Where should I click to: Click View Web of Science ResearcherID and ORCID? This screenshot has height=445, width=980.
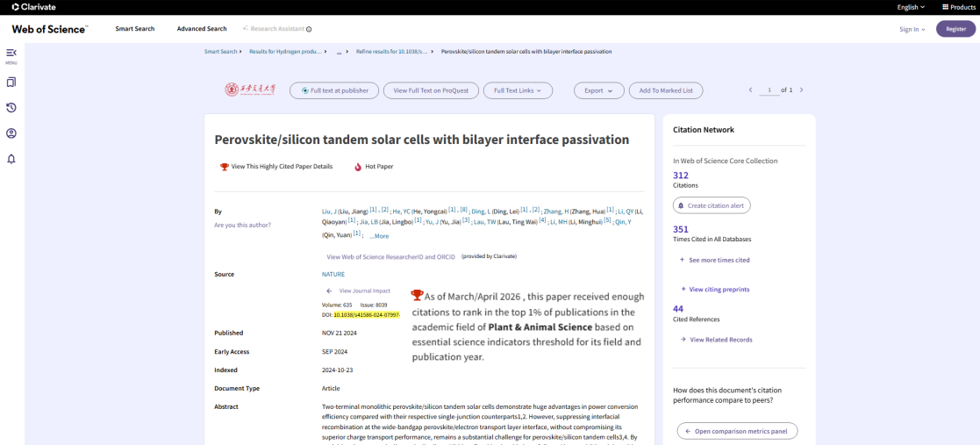[x=390, y=257]
